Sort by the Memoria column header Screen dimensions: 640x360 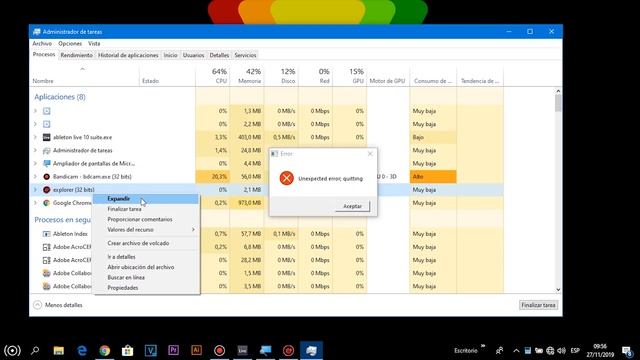(247, 76)
